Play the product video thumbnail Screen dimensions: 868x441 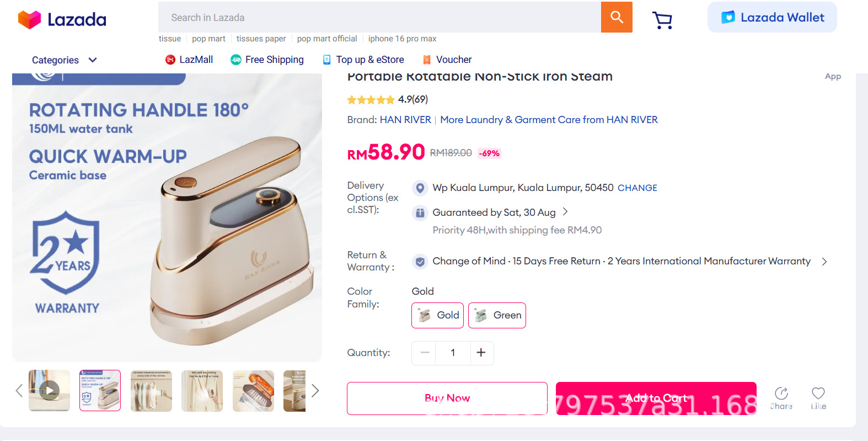[50, 391]
